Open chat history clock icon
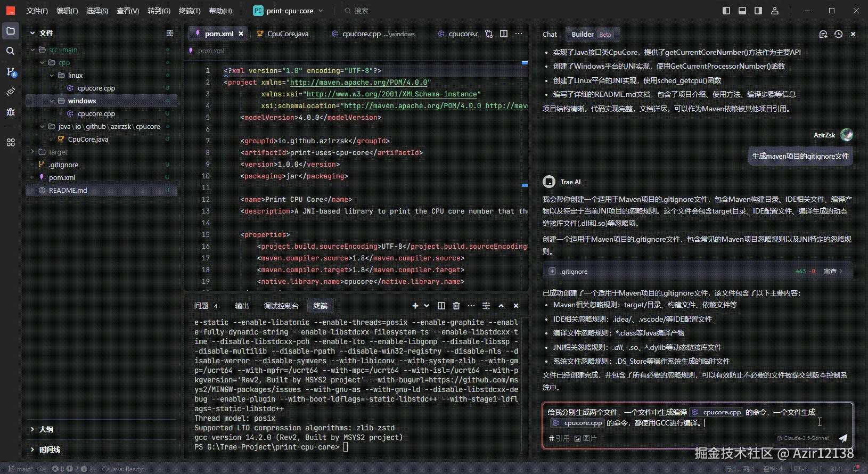Screen dimensions: 868x474 (x=838, y=34)
